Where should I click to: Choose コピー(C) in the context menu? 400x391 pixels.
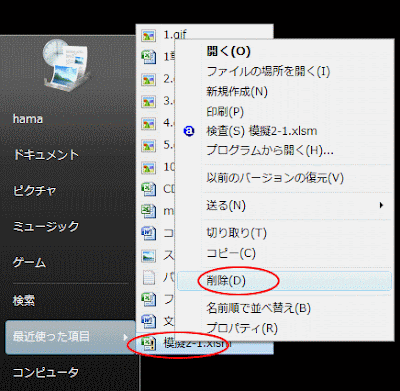(231, 253)
